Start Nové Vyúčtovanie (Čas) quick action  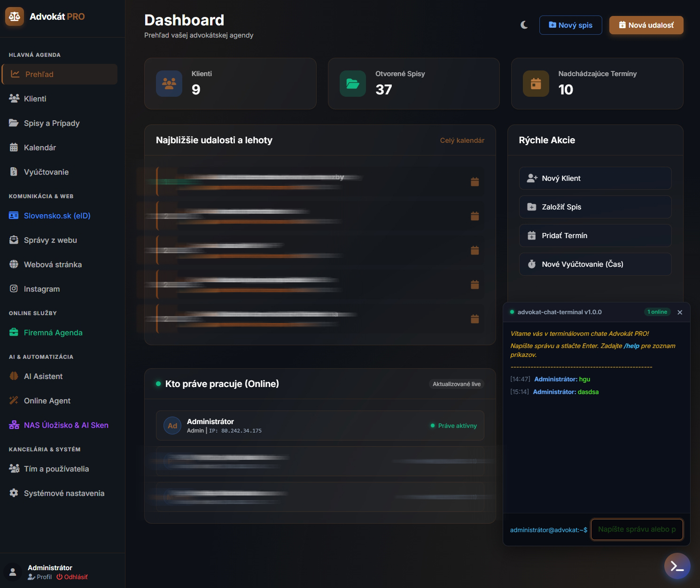click(595, 264)
